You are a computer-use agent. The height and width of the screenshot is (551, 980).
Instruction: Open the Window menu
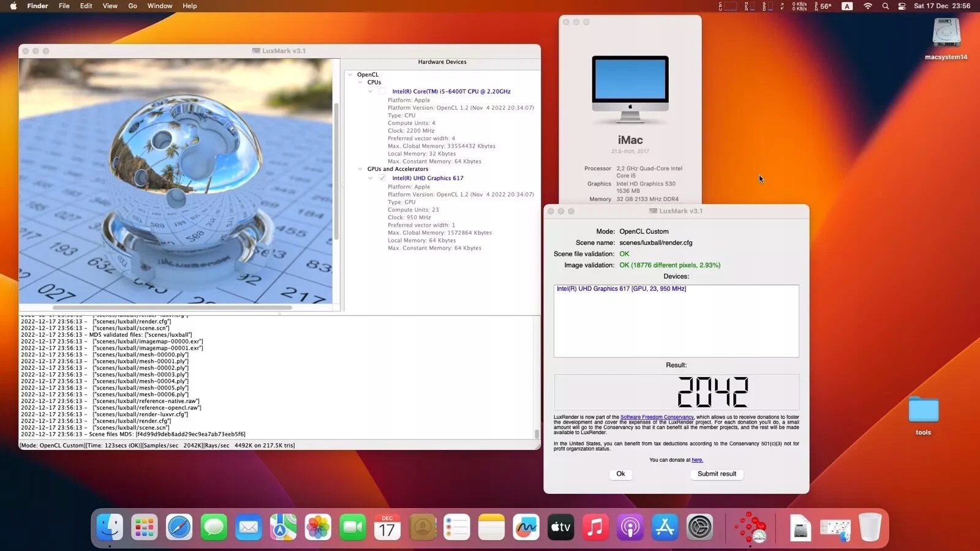[x=160, y=6]
